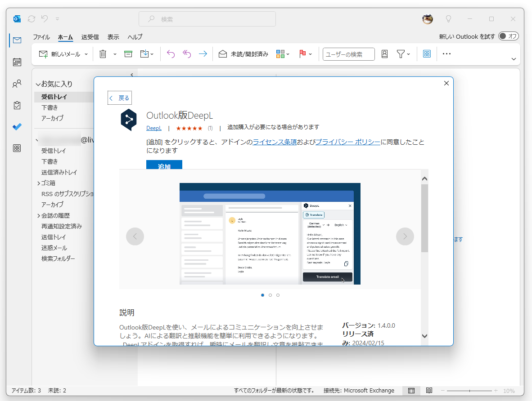Screen dimensions: 532x401
Task: Open the address book icon
Action: [384, 53]
